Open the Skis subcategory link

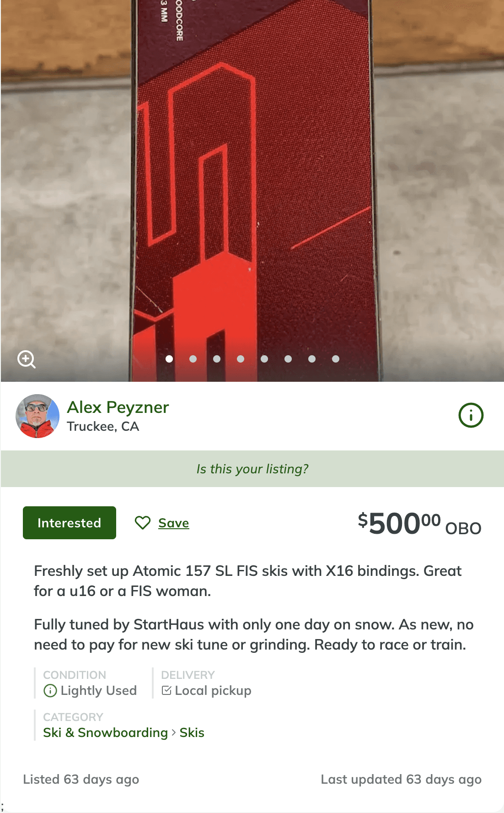pos(192,732)
